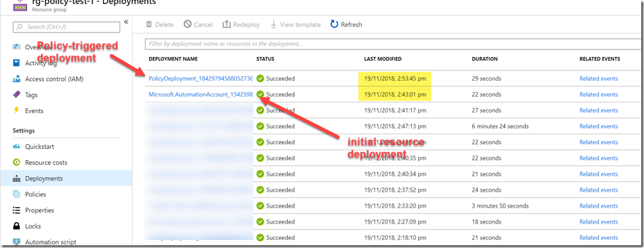
Task: Open the Microsoft.AutomationAccount_1542598 deployment
Action: [x=201, y=95]
